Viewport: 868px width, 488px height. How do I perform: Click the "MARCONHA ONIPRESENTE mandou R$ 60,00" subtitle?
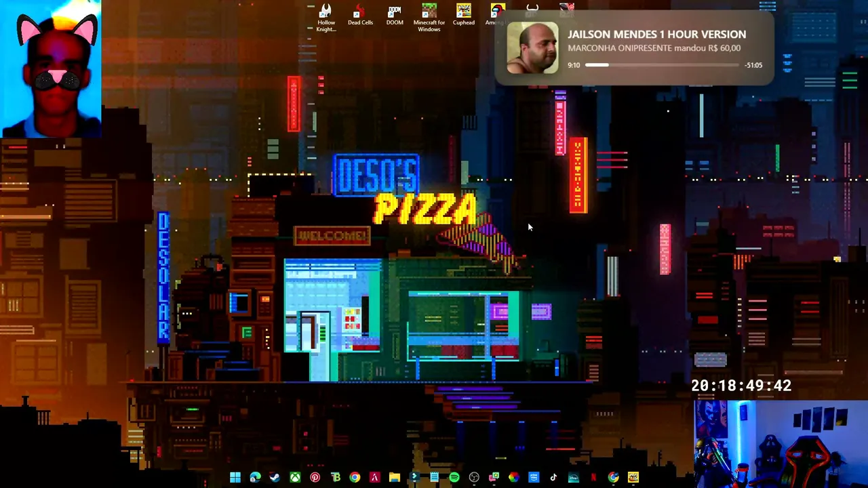(654, 48)
